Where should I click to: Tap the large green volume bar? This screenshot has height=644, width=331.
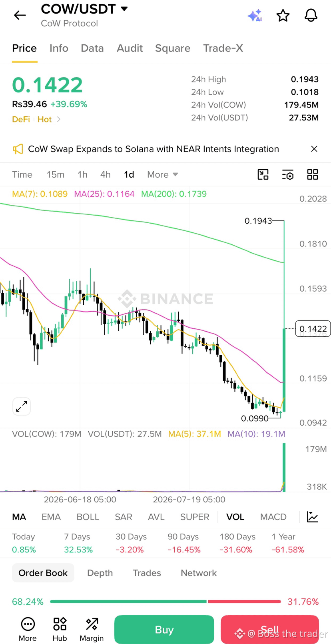(284, 467)
